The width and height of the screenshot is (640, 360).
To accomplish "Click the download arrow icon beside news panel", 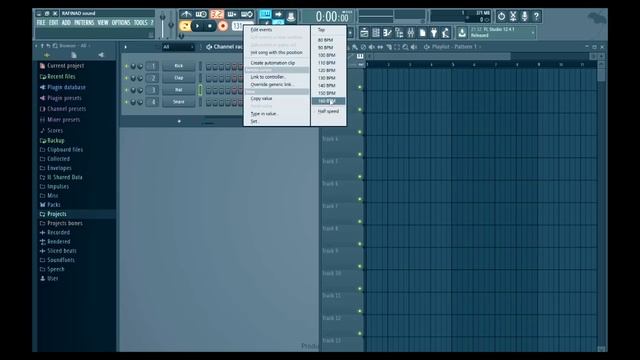I will tap(462, 33).
